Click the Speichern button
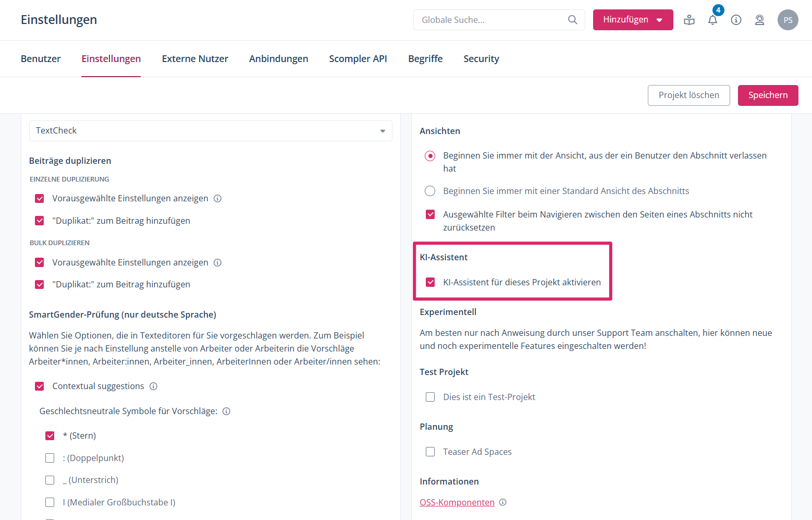This screenshot has width=812, height=520. pos(768,95)
